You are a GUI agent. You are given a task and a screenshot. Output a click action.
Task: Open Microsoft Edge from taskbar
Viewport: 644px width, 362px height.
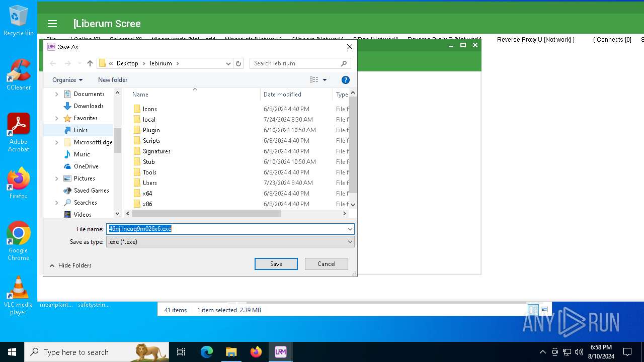click(x=207, y=352)
